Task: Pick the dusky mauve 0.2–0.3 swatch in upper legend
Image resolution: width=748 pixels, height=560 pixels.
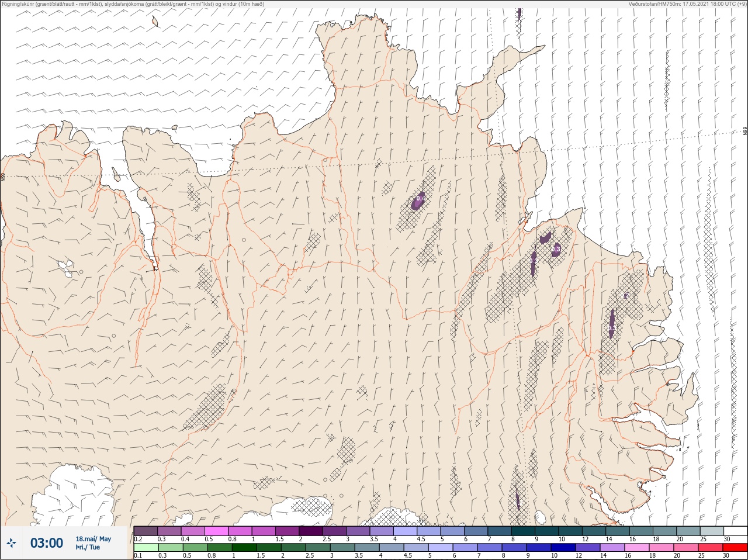Action: point(146,531)
